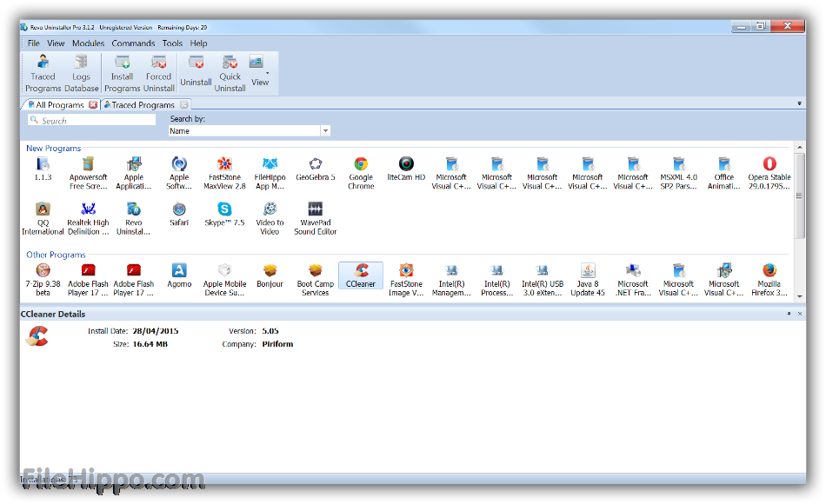Screen dimensions: 826x504
Task: Select Revo Uninstaller entry in list
Action: coord(134,218)
